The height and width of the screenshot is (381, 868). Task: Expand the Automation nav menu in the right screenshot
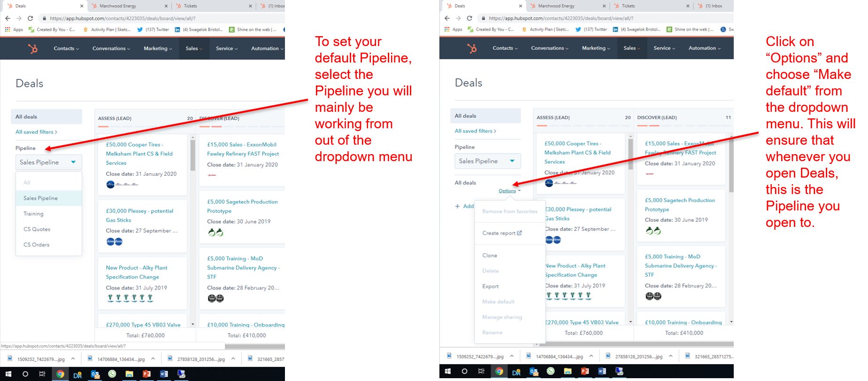coord(705,48)
